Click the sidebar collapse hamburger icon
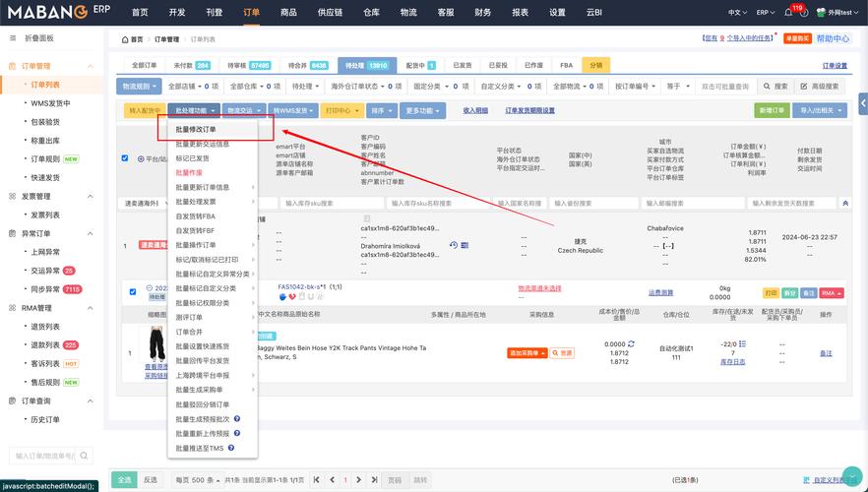Screen dimensions: 868x492 pos(13,38)
